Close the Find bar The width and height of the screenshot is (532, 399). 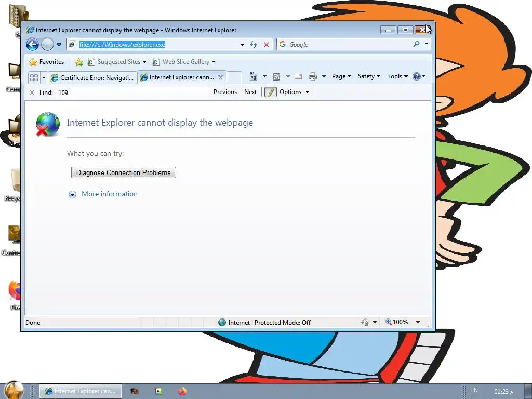click(x=32, y=92)
